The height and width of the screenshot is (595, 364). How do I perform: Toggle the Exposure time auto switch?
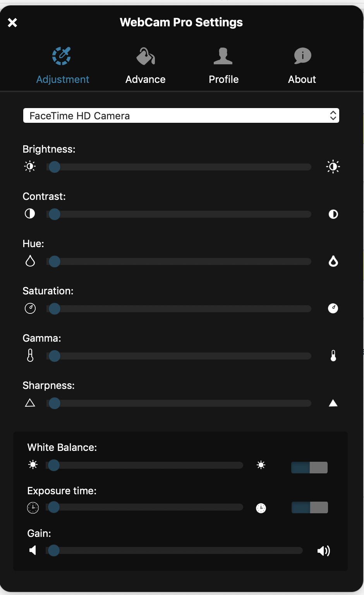click(x=309, y=507)
